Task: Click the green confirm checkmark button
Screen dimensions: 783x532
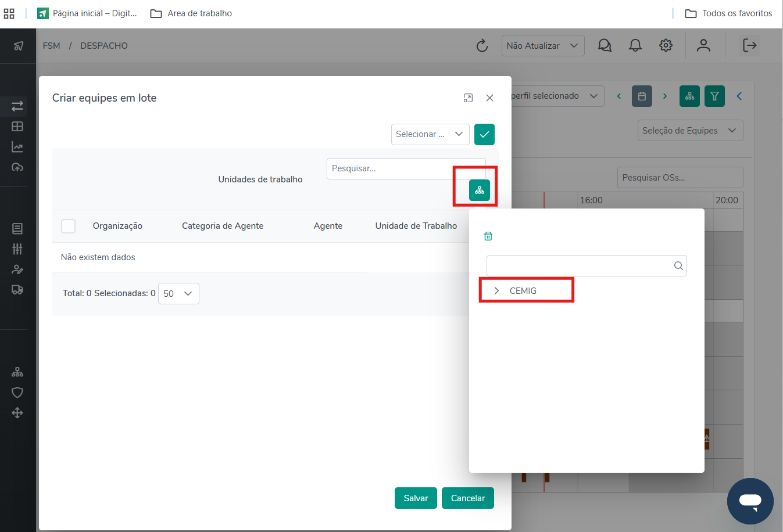Action: 484,134
